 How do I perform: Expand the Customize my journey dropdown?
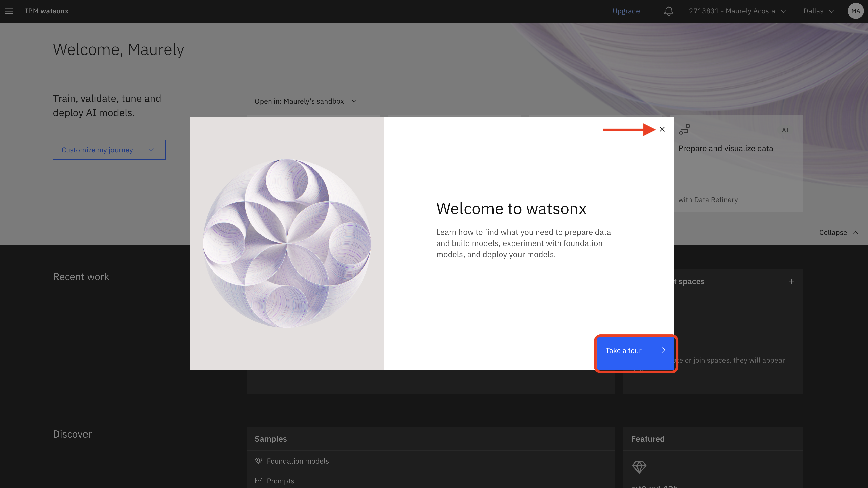coord(109,150)
